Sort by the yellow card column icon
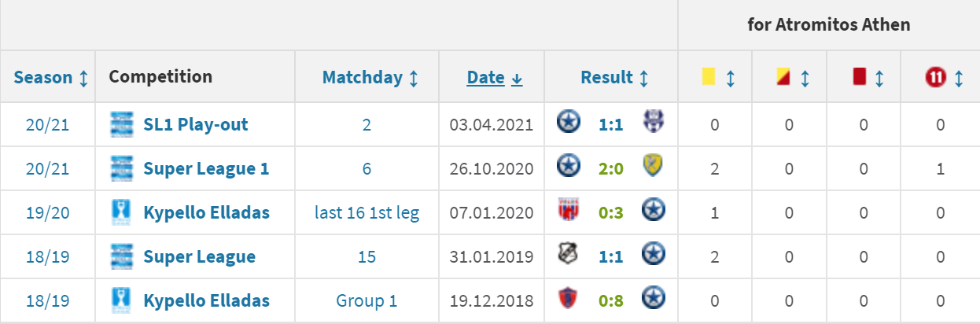 709,77
